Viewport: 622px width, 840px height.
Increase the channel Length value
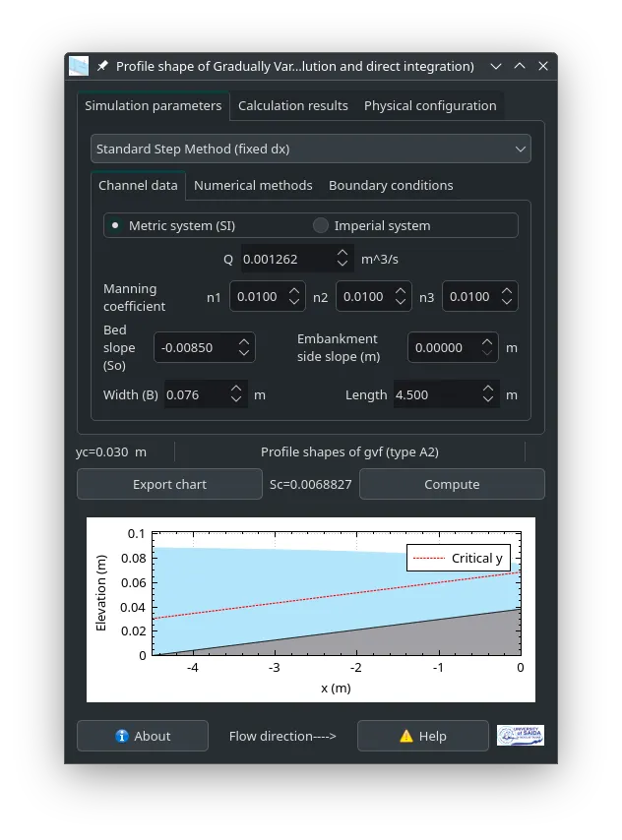pos(488,389)
